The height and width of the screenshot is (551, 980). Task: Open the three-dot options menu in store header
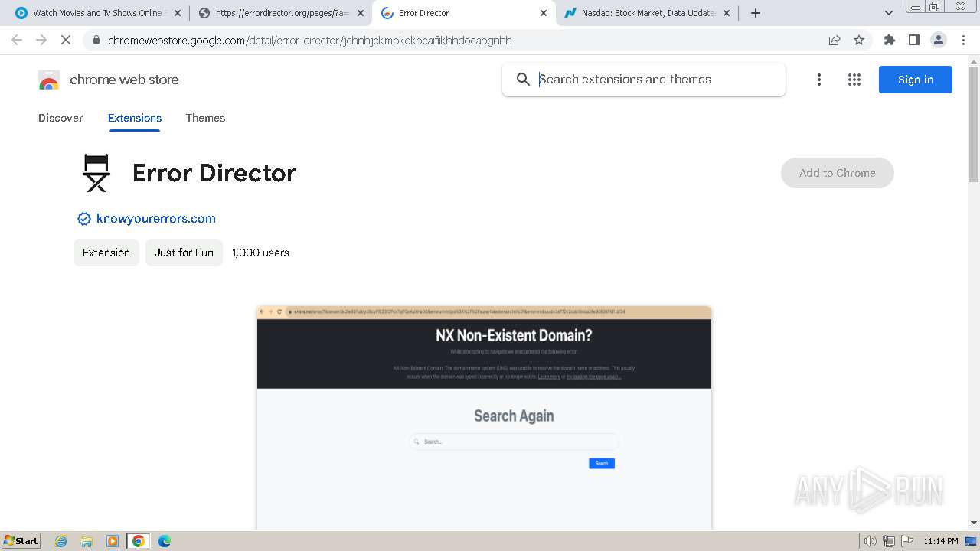(x=819, y=80)
